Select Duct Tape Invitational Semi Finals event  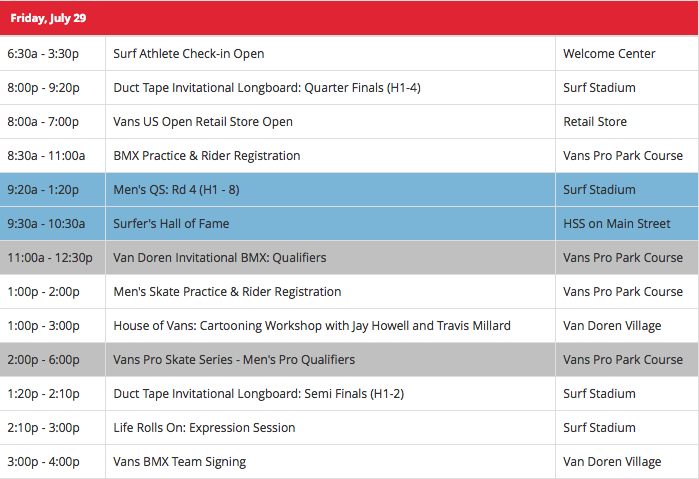pos(258,394)
